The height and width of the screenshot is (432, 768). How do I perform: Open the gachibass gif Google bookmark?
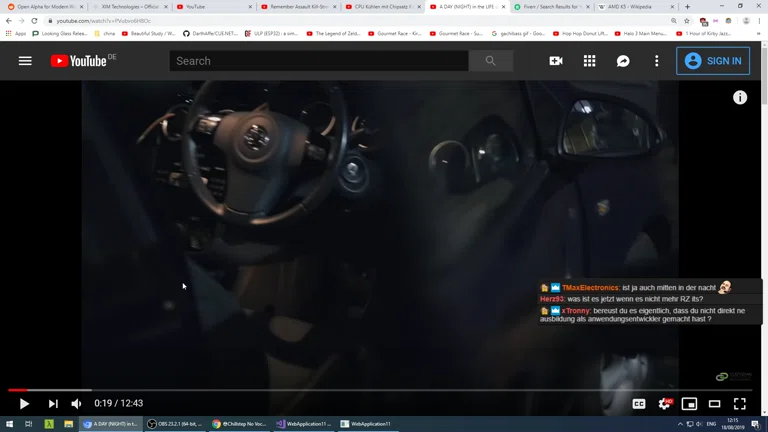click(518, 33)
